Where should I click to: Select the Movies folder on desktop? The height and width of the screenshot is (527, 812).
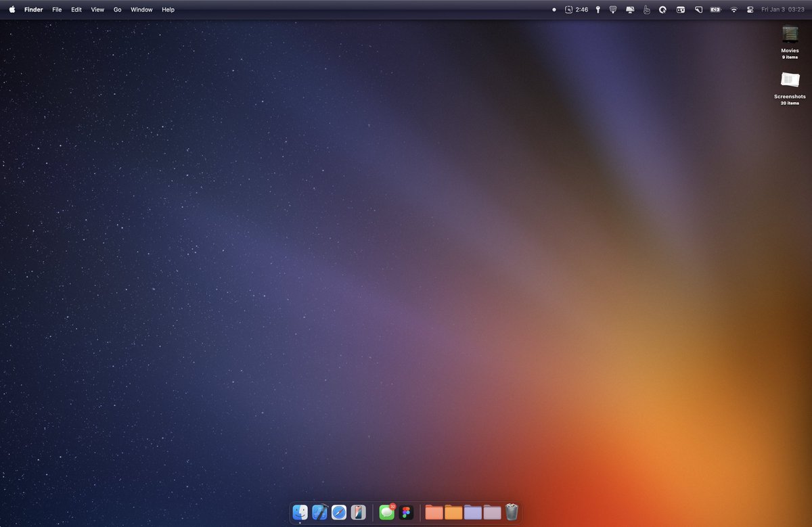tap(790, 42)
